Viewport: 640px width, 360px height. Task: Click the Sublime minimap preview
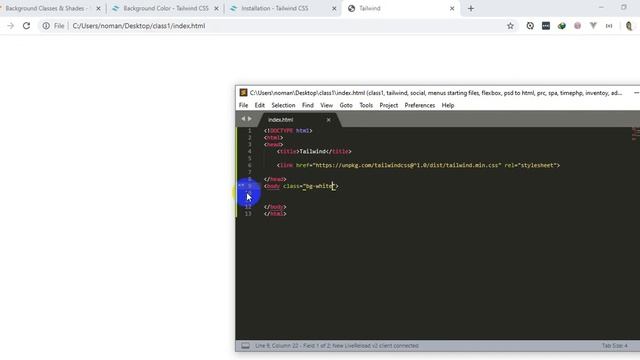coord(635,134)
